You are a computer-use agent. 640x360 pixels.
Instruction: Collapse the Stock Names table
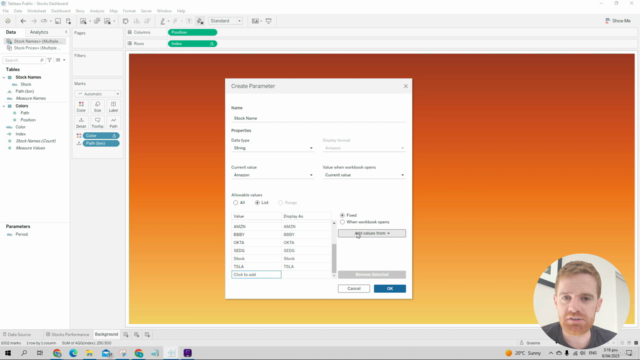[x=4, y=77]
